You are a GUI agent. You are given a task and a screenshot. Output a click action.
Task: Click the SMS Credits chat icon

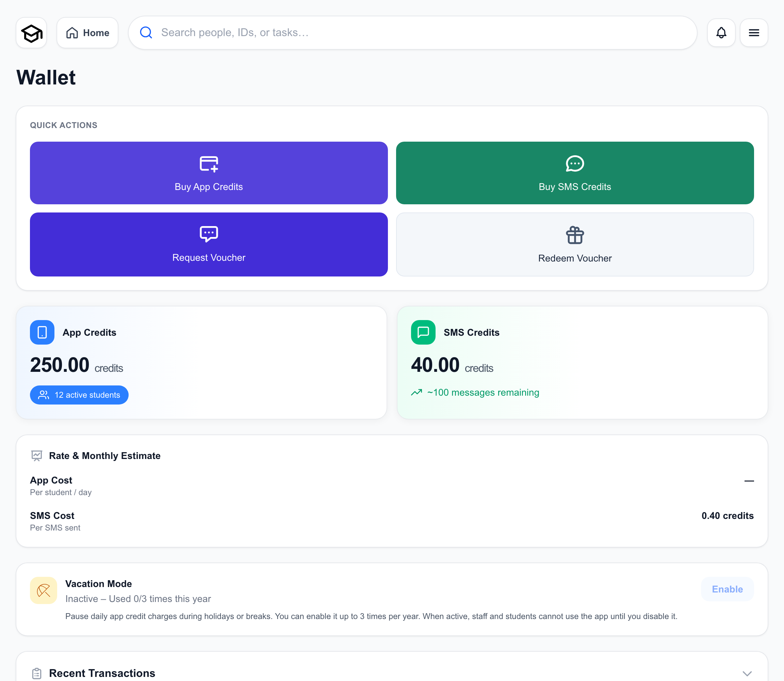pyautogui.click(x=423, y=333)
